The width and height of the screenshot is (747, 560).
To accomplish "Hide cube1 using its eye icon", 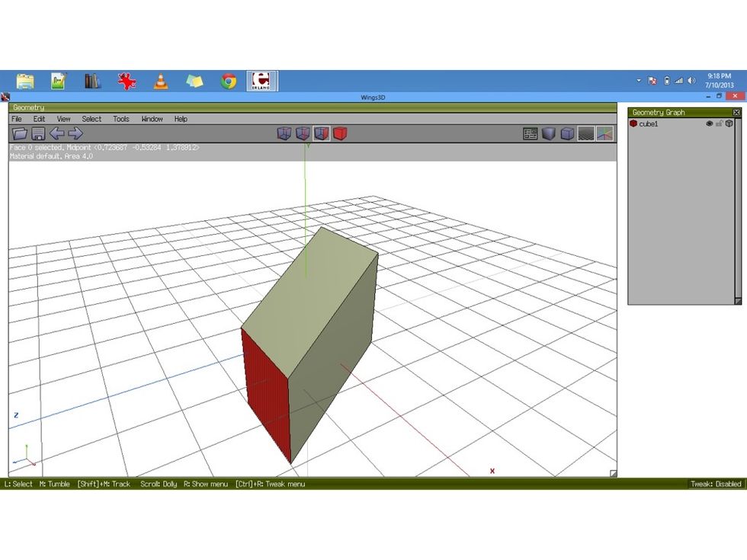I will [709, 123].
